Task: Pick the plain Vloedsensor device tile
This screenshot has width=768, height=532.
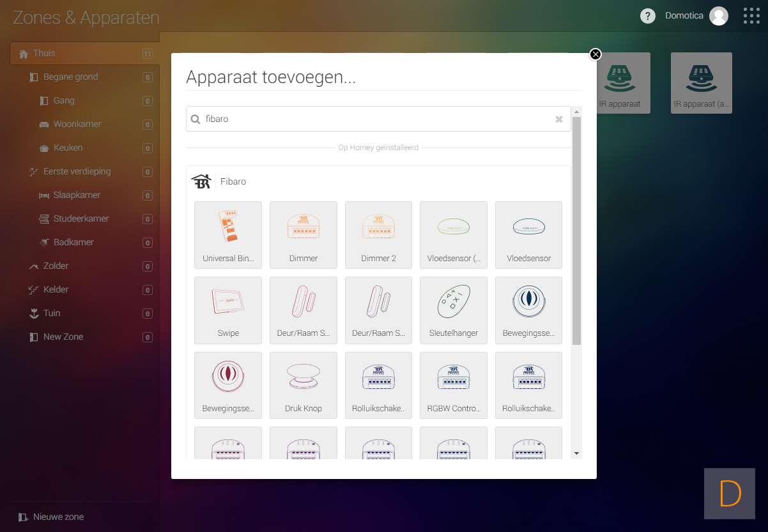Action: click(x=529, y=234)
